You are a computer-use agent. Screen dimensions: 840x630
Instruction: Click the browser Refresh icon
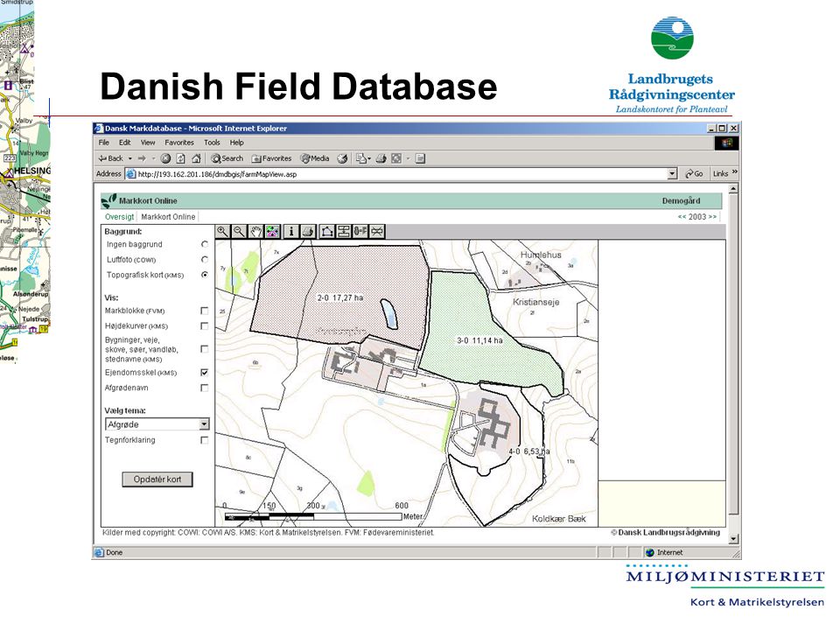[181, 158]
